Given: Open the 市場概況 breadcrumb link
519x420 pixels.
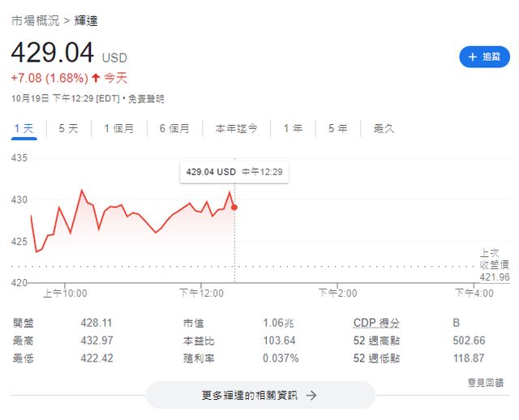Looking at the screenshot, I should click(34, 20).
